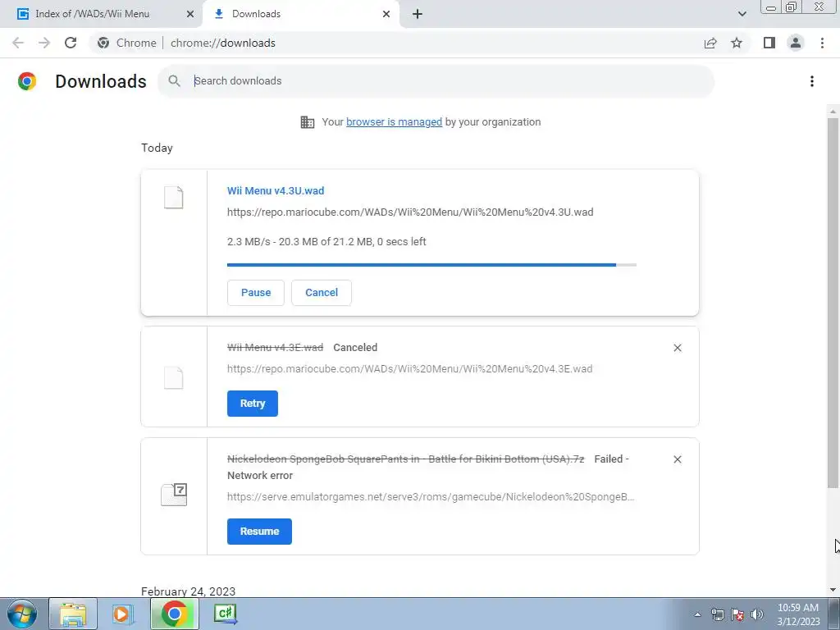The width and height of the screenshot is (840, 630).
Task: Remove the failed SpongeBob download entry
Action: point(678,459)
